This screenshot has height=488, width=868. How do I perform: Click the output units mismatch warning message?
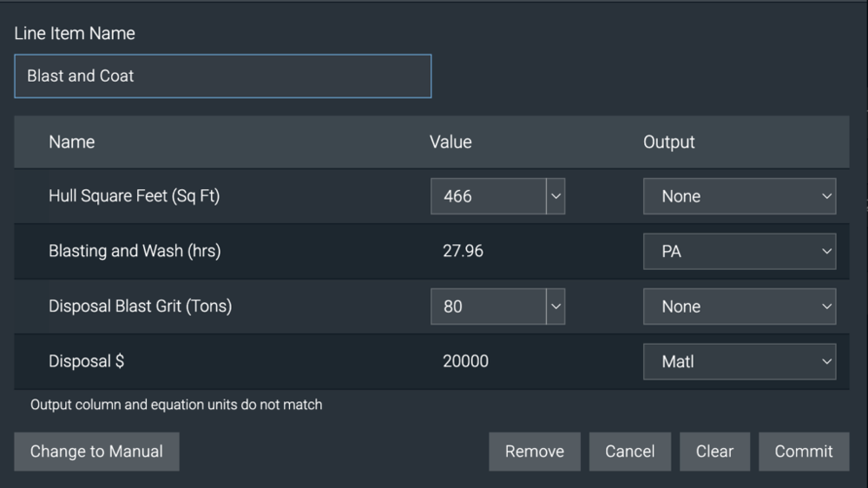176,405
